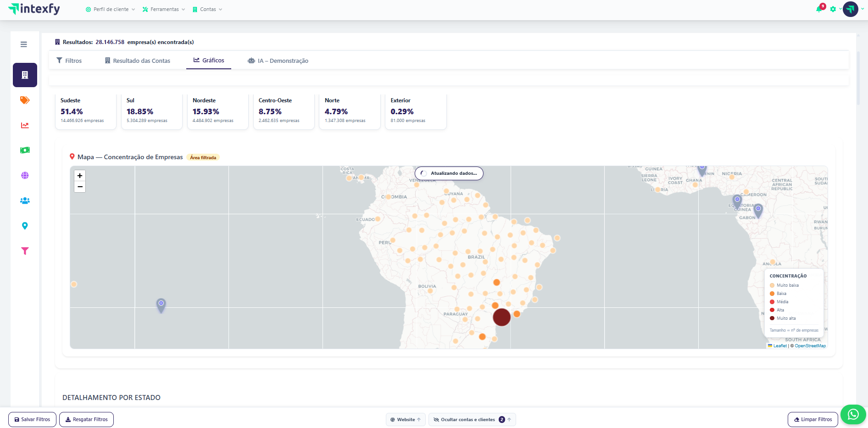
Task: Click Baixa legend color swatch
Action: tap(772, 294)
